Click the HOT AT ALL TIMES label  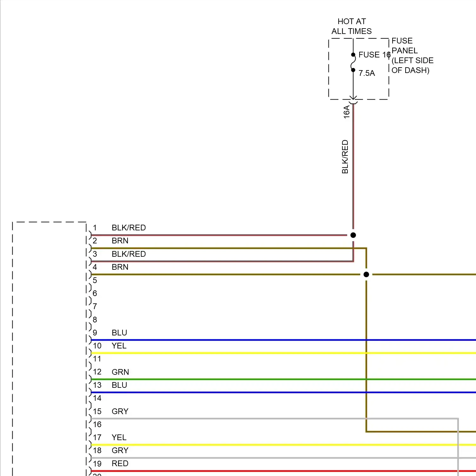[x=352, y=26]
